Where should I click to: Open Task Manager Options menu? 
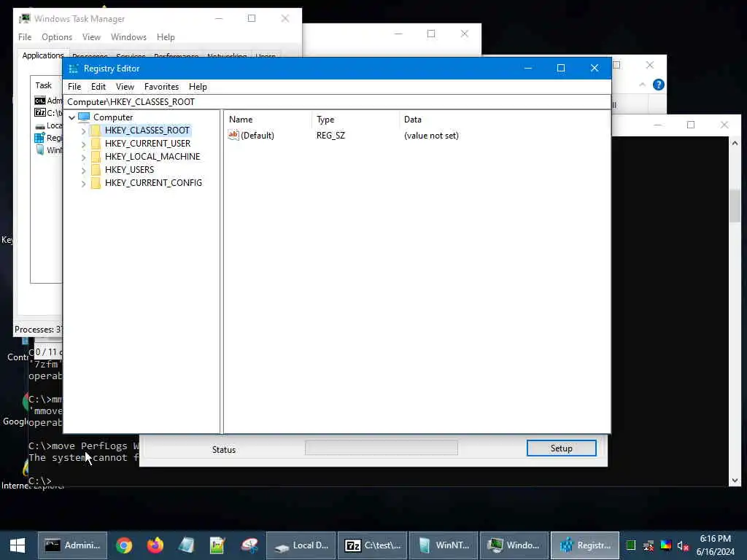coord(57,37)
